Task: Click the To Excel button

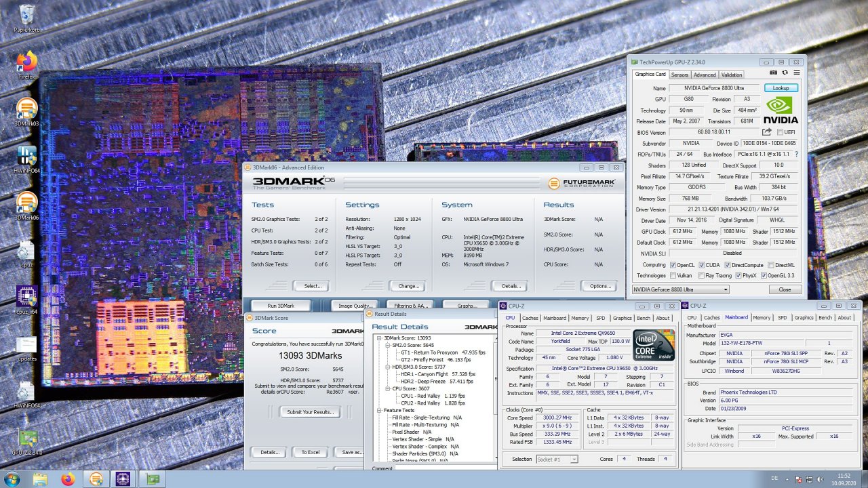Action: [x=310, y=452]
